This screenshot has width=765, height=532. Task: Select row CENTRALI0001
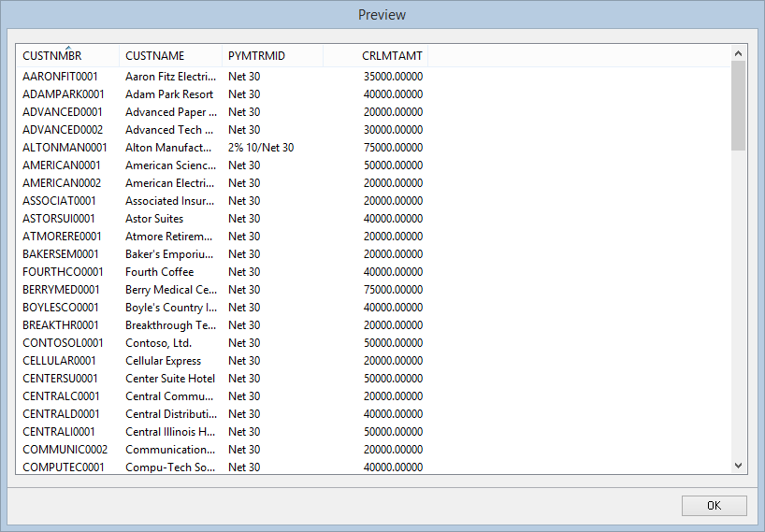click(x=223, y=432)
